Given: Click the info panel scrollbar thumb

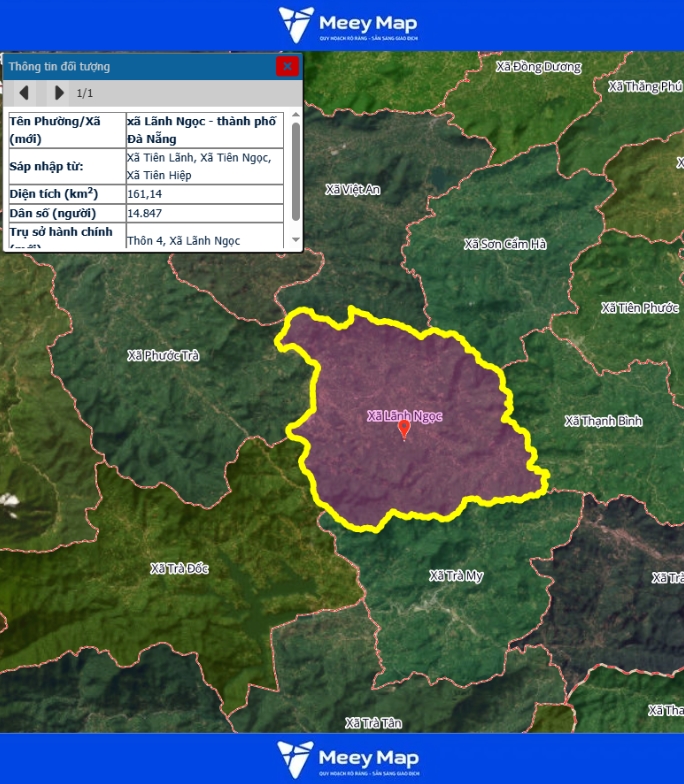Looking at the screenshot, I should [295, 171].
